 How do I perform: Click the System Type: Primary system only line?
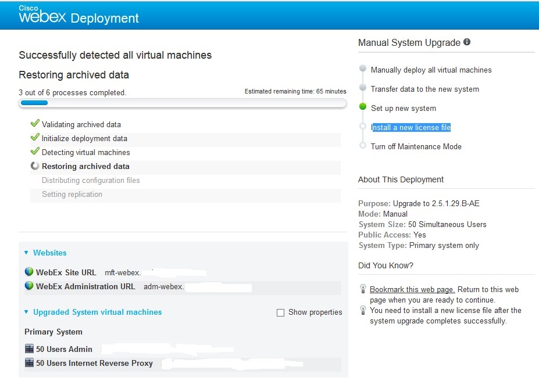click(419, 246)
